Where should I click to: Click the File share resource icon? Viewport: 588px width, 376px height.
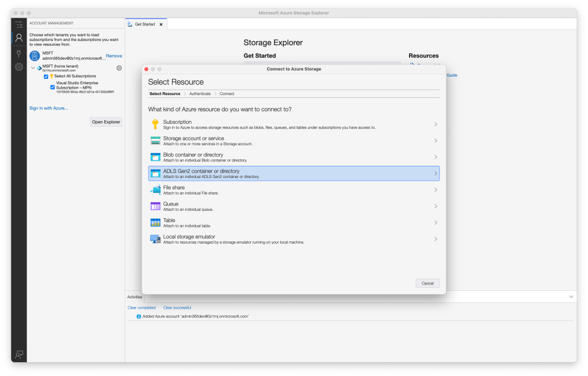click(155, 189)
